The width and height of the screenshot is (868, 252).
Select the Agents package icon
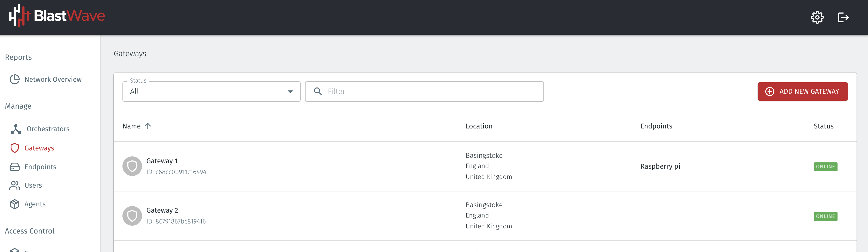coord(15,204)
